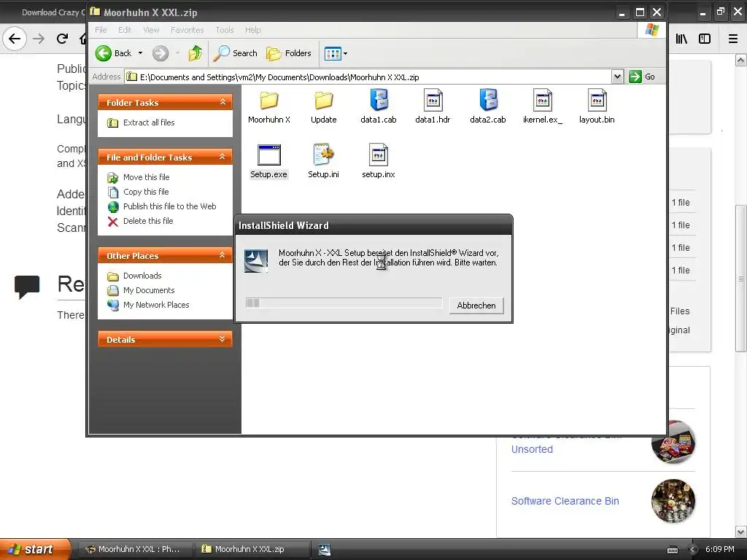
Task: Select the data2.cab file
Action: [x=488, y=108]
